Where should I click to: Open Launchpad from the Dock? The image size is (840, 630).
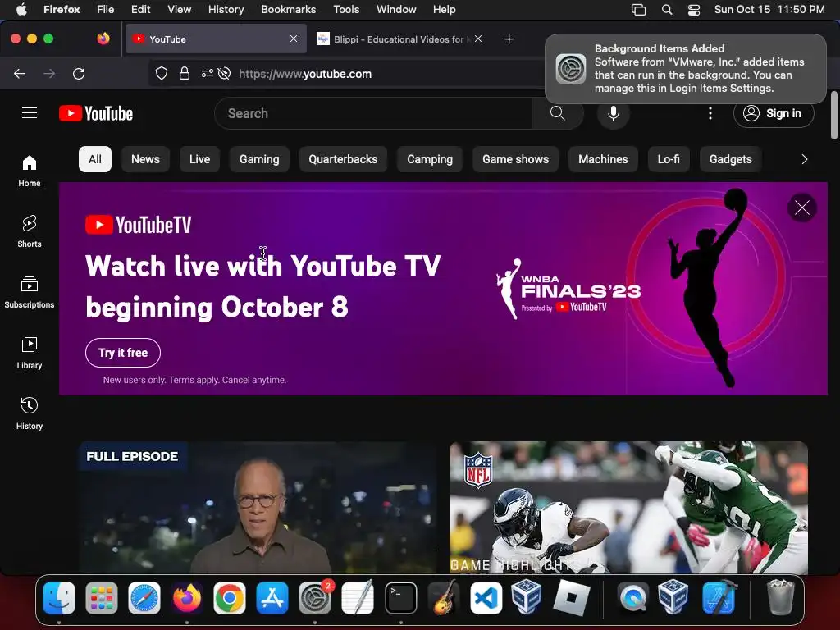click(x=101, y=598)
